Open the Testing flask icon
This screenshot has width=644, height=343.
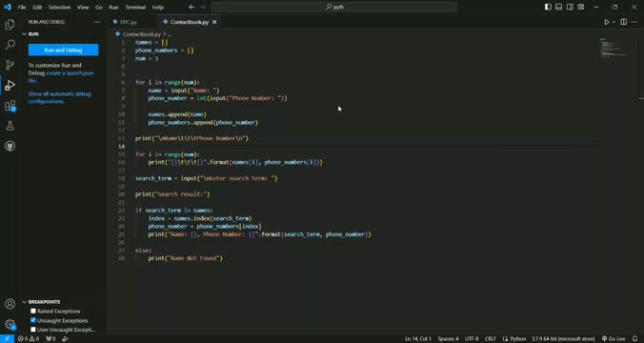tap(10, 126)
